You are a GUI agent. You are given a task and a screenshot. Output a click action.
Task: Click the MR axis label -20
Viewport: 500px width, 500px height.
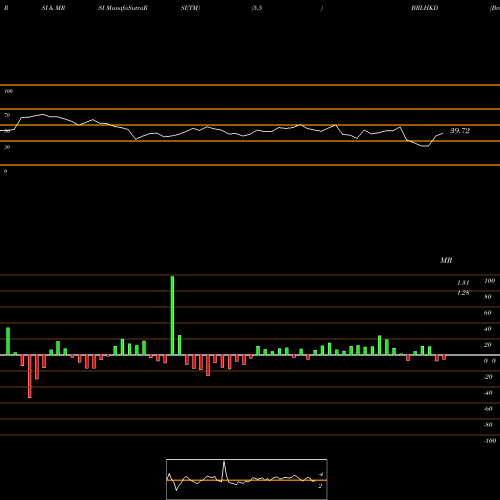point(488,377)
